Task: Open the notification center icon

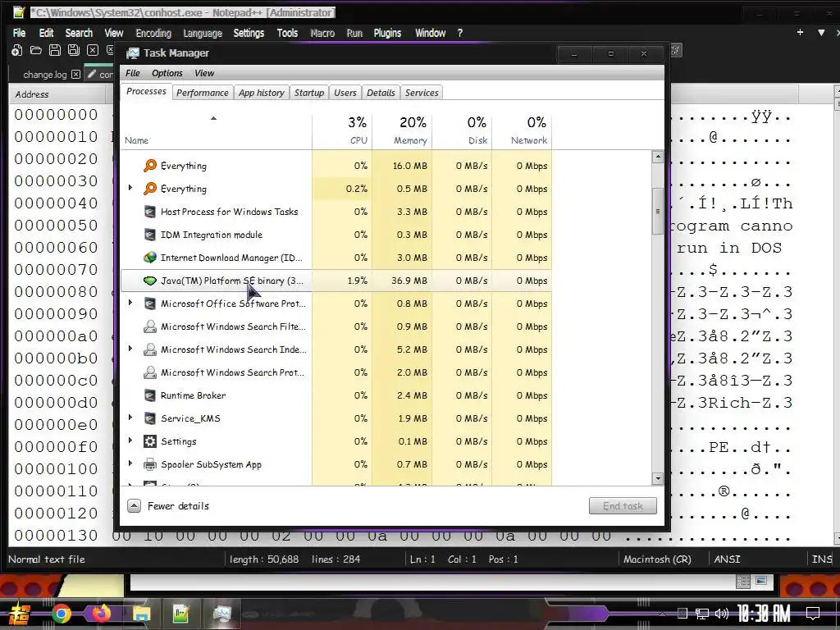Action: [813, 614]
